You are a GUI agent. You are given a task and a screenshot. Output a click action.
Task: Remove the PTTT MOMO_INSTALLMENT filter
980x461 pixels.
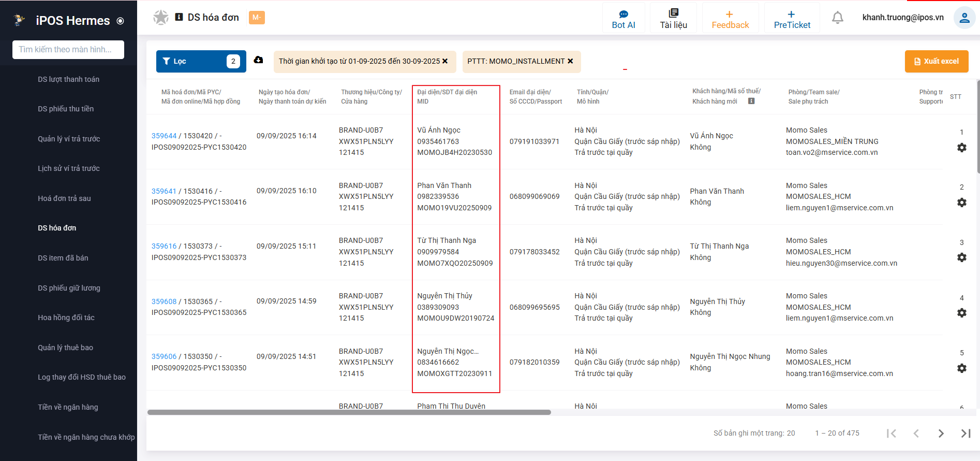570,61
